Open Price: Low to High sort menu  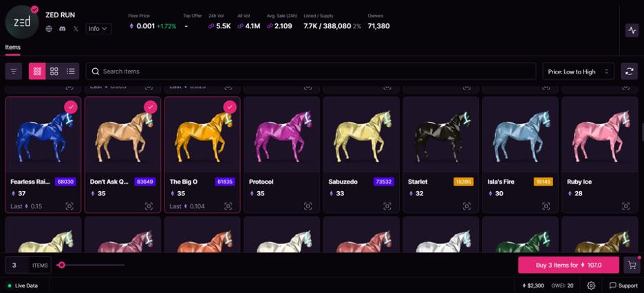[x=578, y=72]
